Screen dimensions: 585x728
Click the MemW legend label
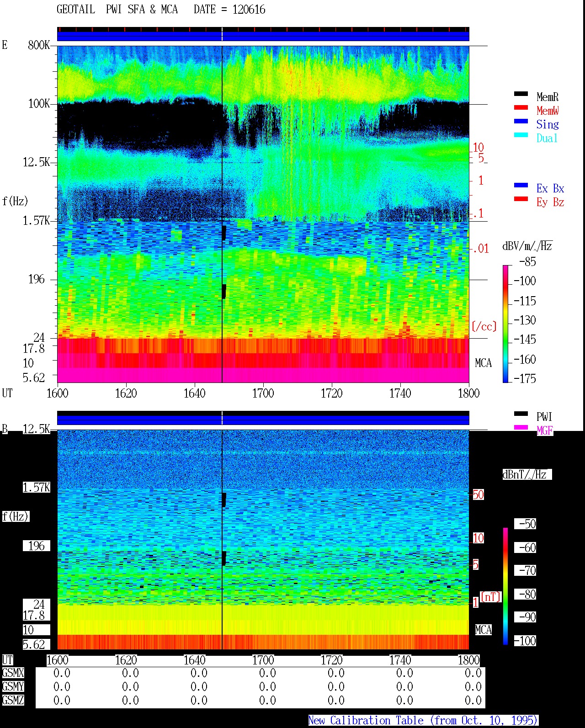point(548,111)
